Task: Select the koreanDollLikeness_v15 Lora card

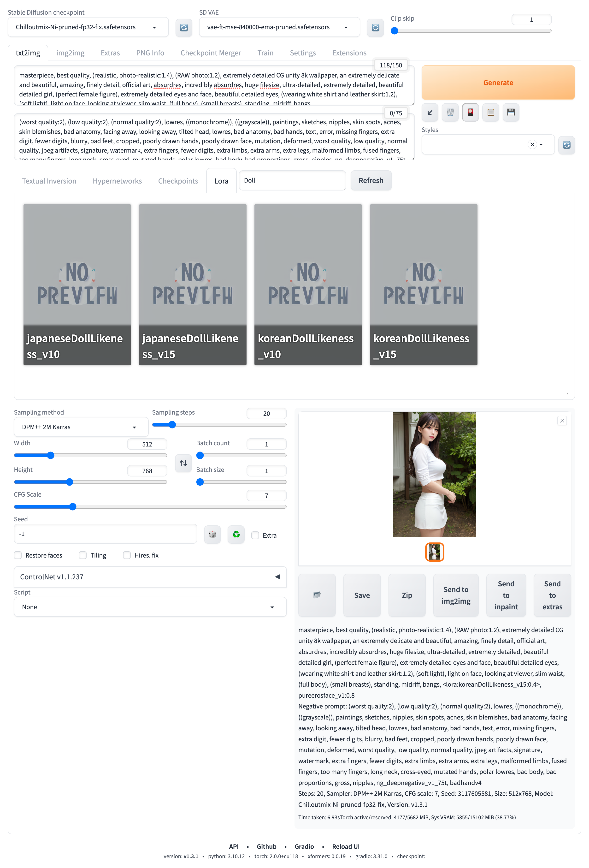Action: [423, 284]
